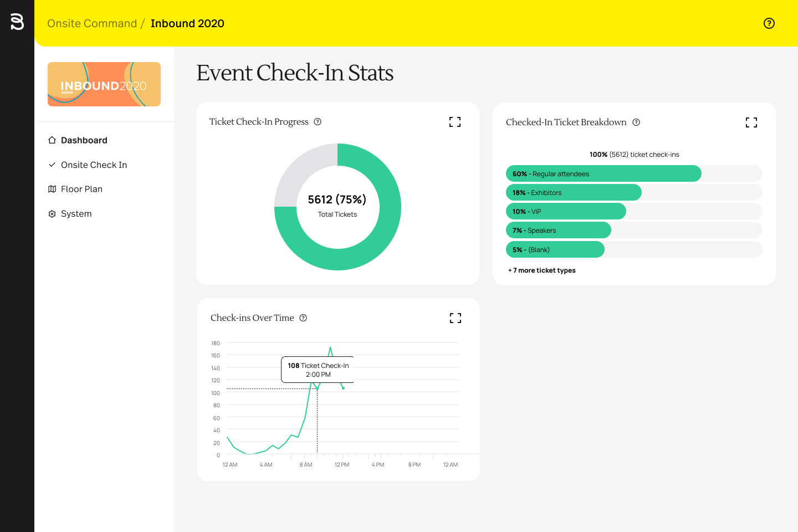Show help for Check-ins Over Time
The height and width of the screenshot is (532, 798).
pyautogui.click(x=303, y=318)
